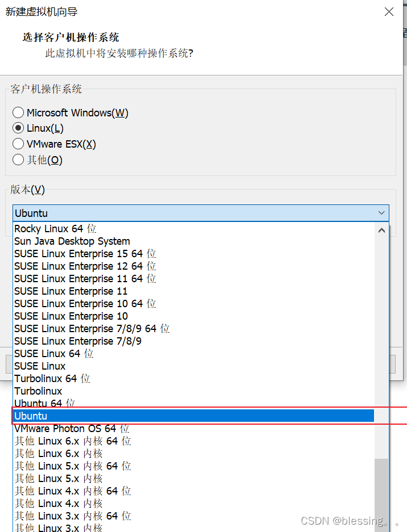The height and width of the screenshot is (532, 407).
Task: Choose Ubuntu 64 位 in the list
Action: 194,404
